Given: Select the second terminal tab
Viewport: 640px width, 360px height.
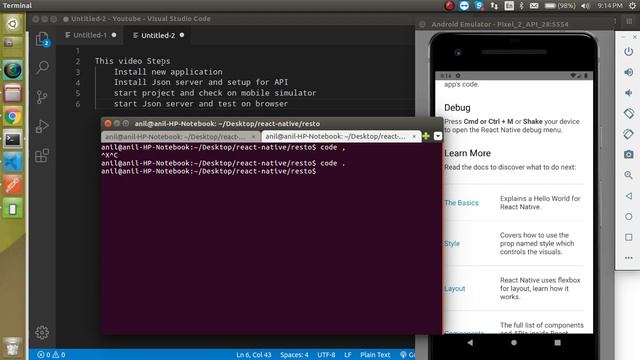Looking at the screenshot, I should pos(340,136).
